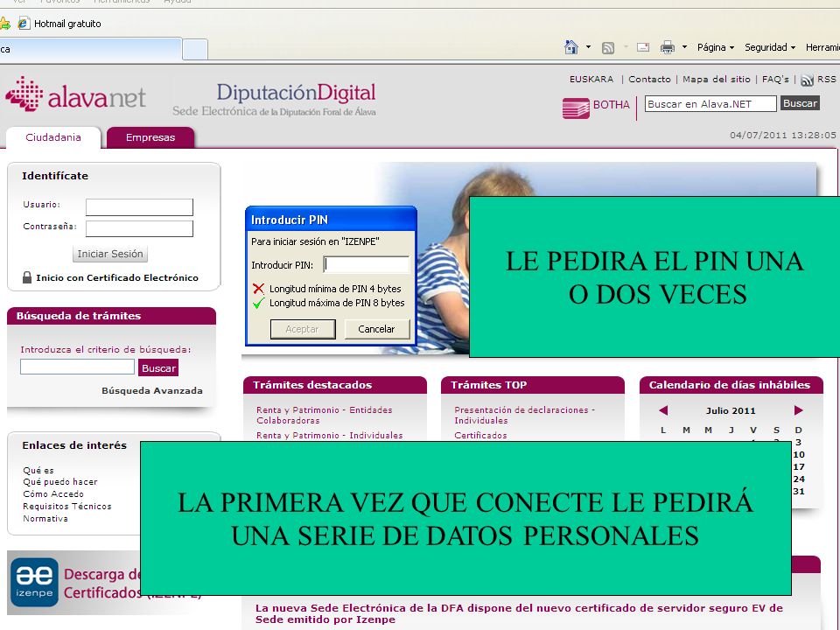The height and width of the screenshot is (630, 840).
Task: Click Aceptar in the PIN dialog
Action: coord(303,329)
